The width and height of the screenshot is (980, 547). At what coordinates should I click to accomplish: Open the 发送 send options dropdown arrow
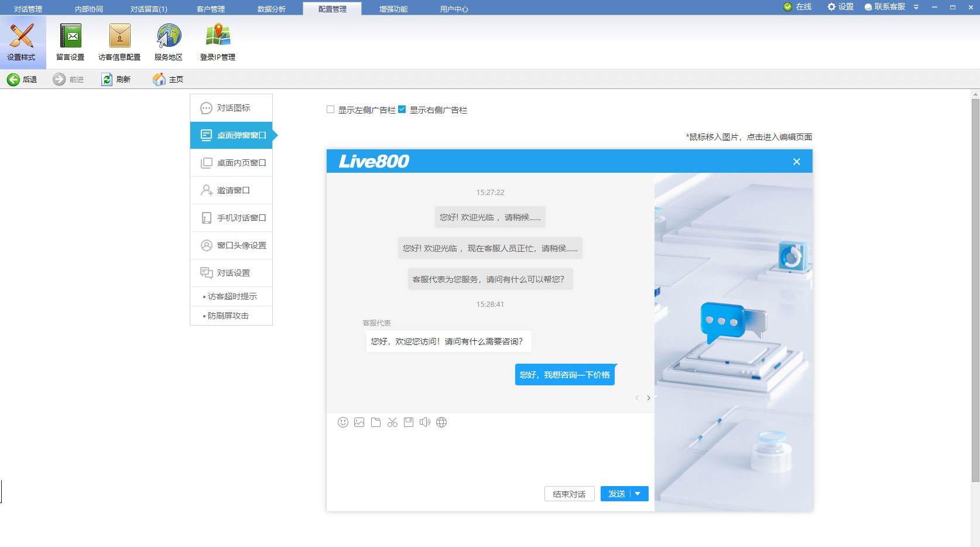[638, 494]
